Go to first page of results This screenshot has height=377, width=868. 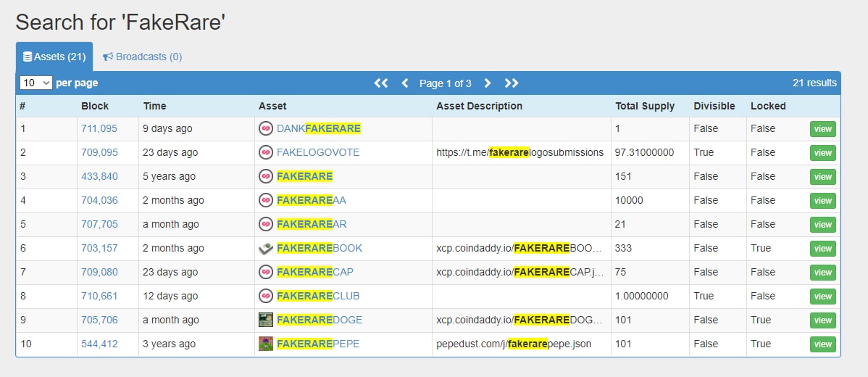(x=381, y=83)
